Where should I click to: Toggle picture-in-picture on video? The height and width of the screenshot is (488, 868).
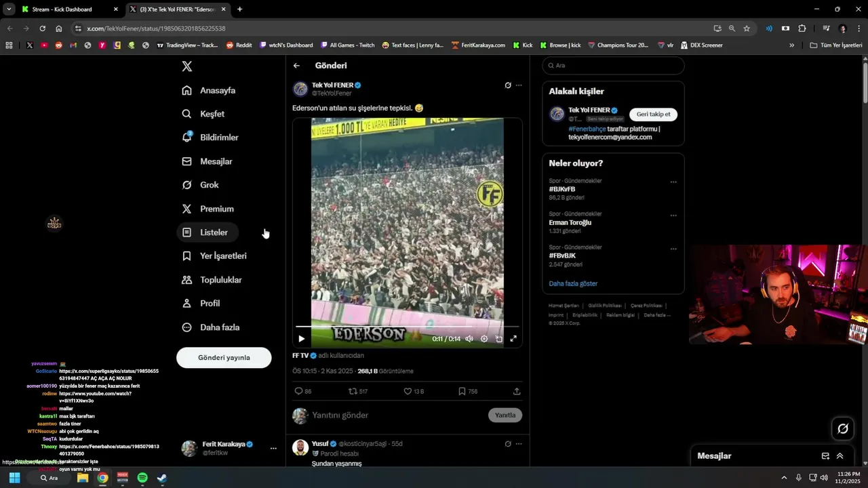[499, 338]
